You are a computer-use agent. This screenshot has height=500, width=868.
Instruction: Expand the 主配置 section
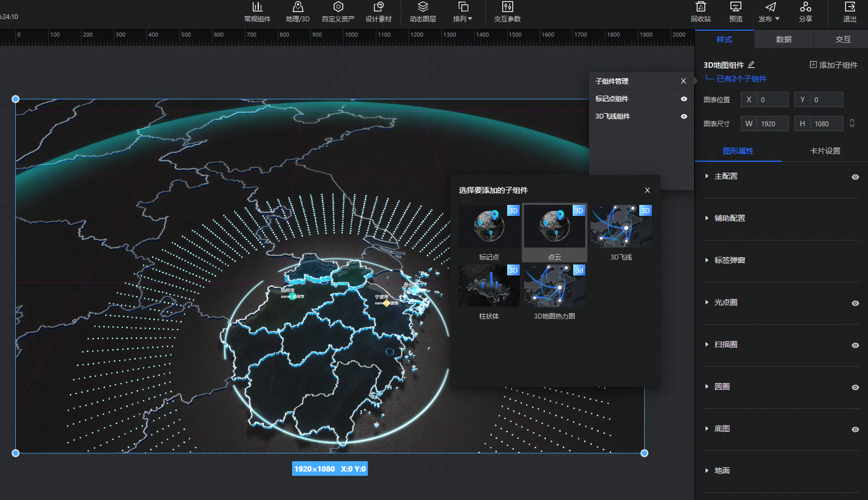(726, 177)
